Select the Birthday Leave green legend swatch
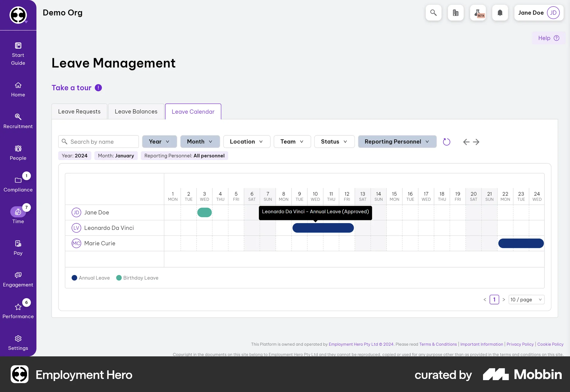The width and height of the screenshot is (570, 392). (119, 278)
